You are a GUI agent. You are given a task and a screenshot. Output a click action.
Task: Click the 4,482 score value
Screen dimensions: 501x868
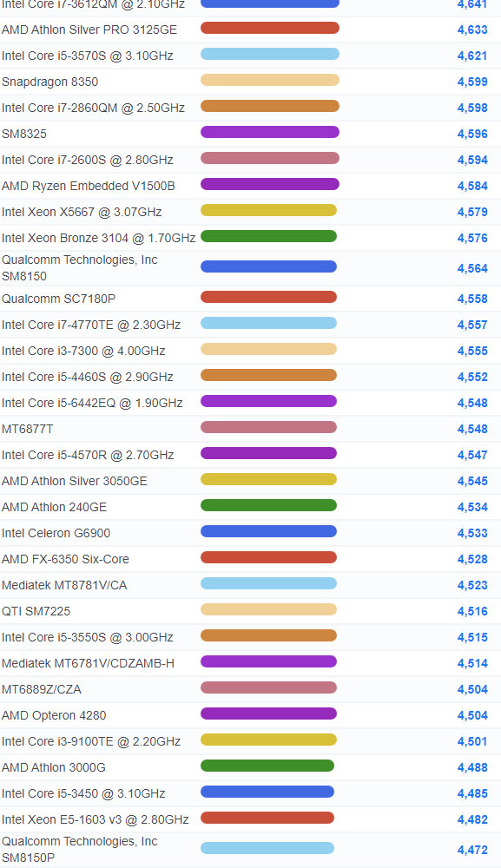(x=472, y=819)
